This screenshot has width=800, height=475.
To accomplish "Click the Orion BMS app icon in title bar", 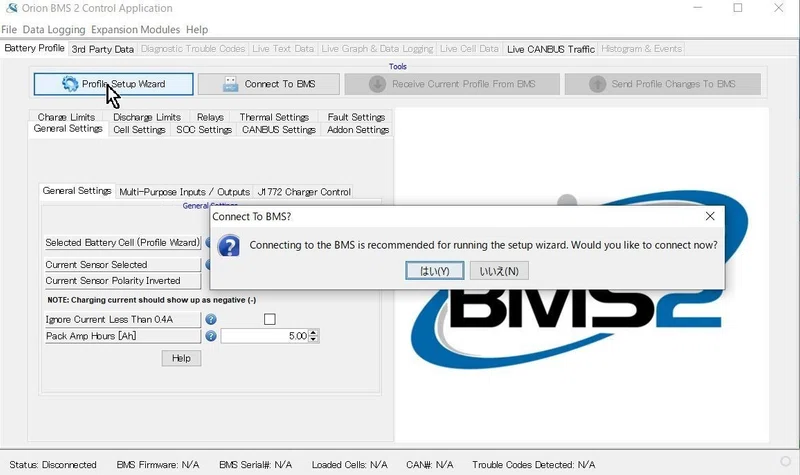I will [11, 8].
